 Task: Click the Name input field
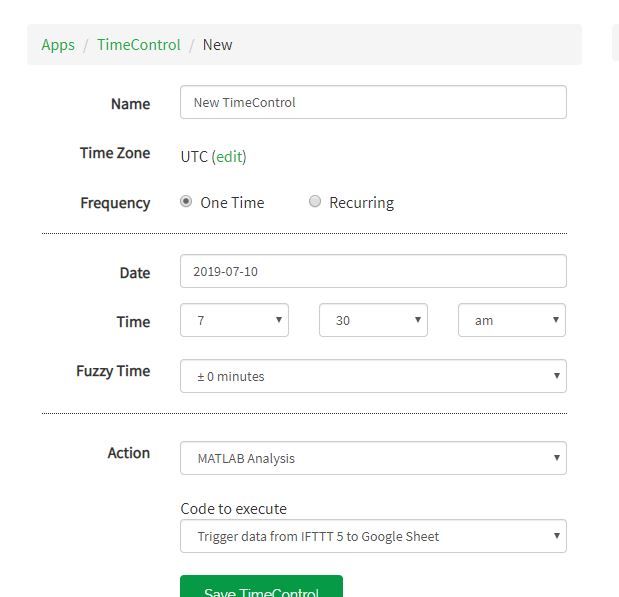(x=373, y=102)
